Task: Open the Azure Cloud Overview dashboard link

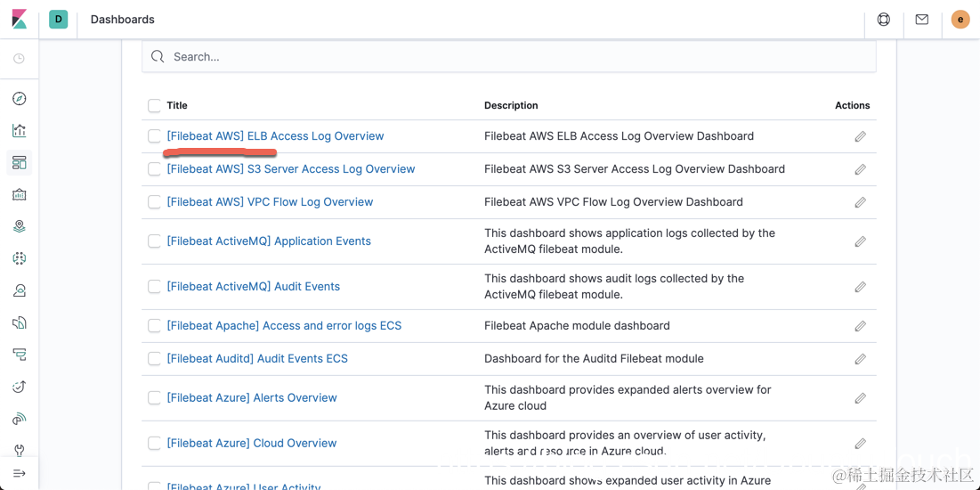Action: [252, 444]
